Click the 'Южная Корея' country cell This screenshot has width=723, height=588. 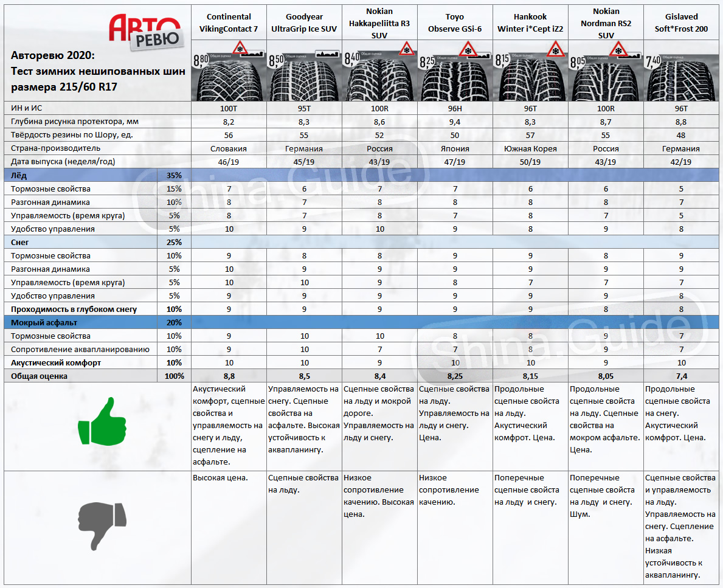[530, 148]
